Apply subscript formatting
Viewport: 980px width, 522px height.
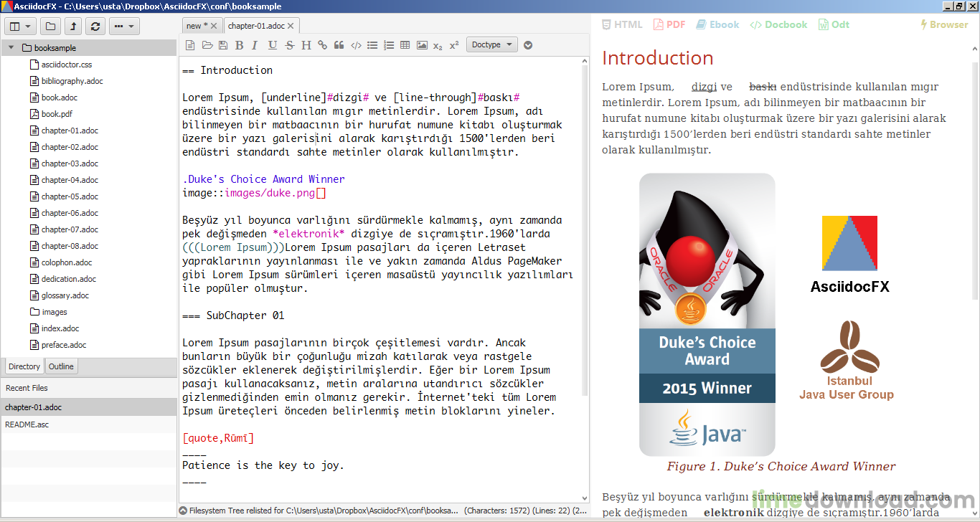click(x=438, y=45)
